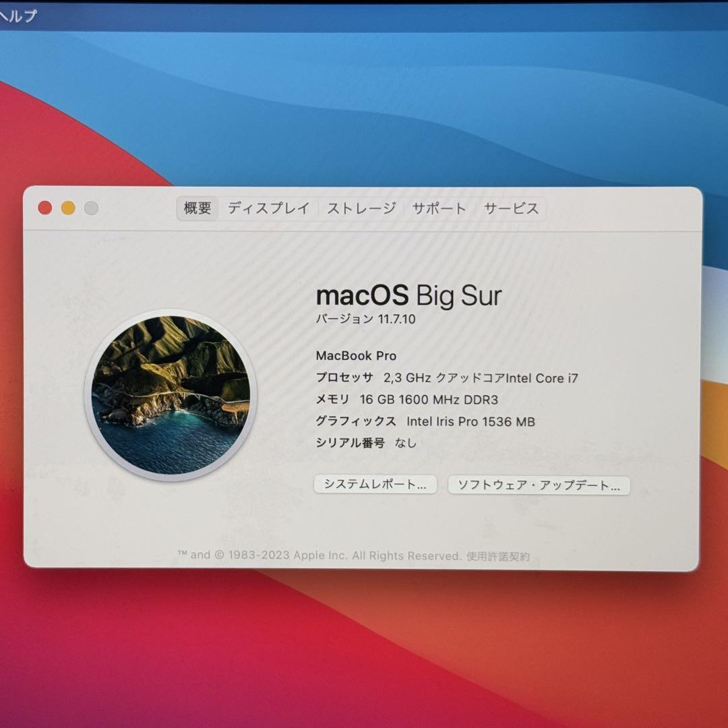Screen dimensions: 728x728
Task: Switch to the 概要 tab
Action: click(198, 208)
